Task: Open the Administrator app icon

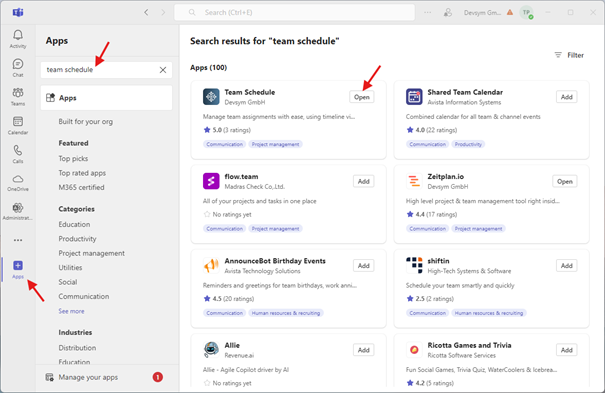Action: coord(18,211)
